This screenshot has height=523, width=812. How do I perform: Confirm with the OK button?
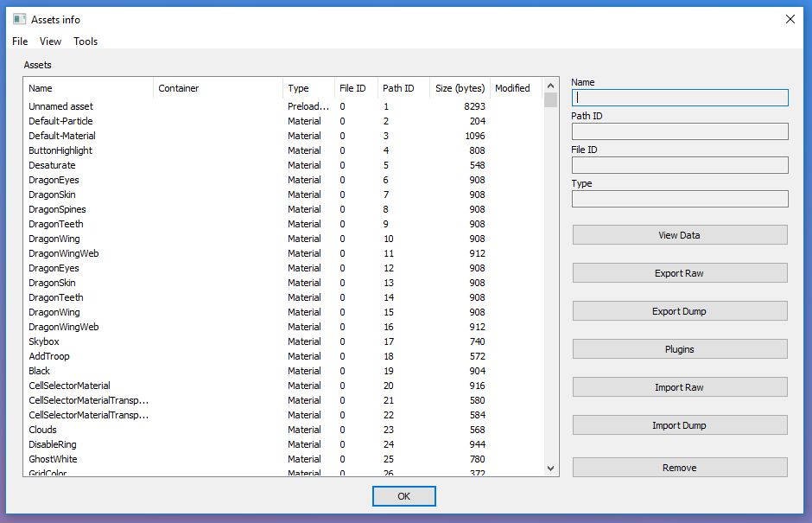pyautogui.click(x=403, y=496)
